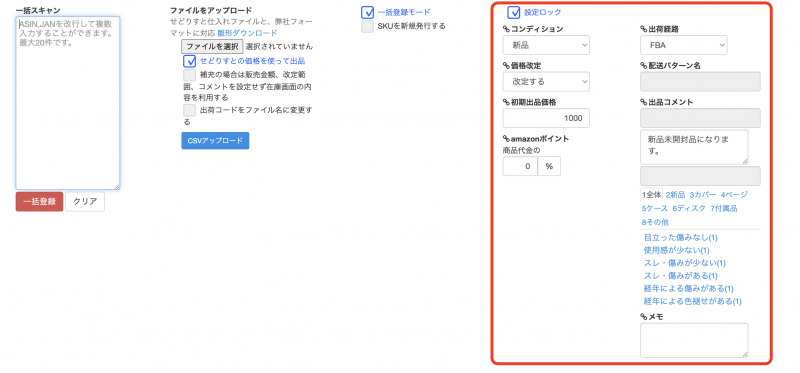Click the link icon beside 出品コメント

click(x=644, y=102)
